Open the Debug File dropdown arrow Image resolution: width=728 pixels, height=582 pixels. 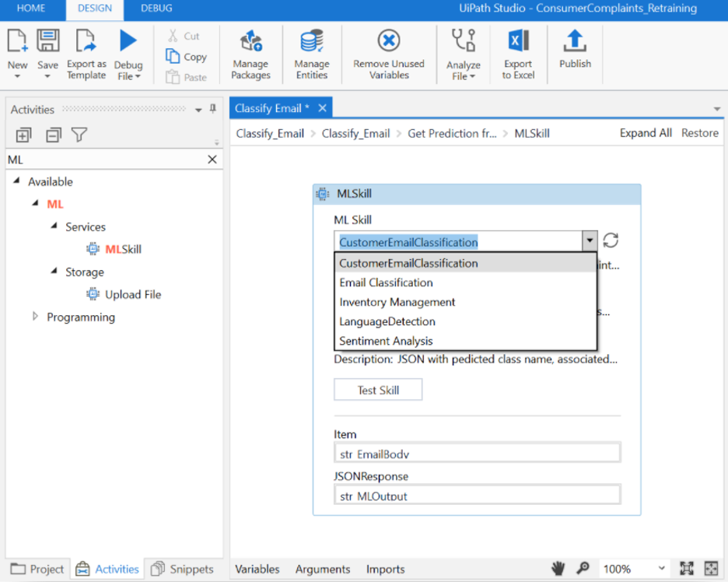pyautogui.click(x=138, y=76)
